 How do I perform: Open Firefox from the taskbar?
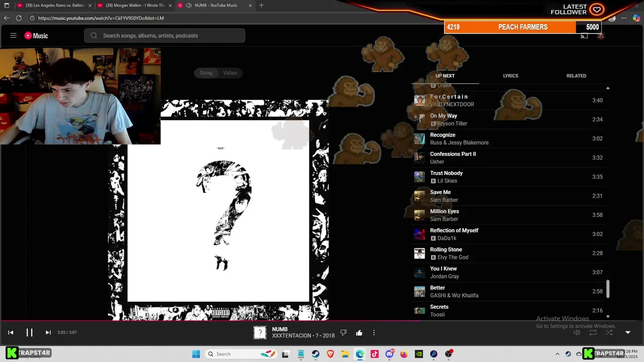[404, 354]
